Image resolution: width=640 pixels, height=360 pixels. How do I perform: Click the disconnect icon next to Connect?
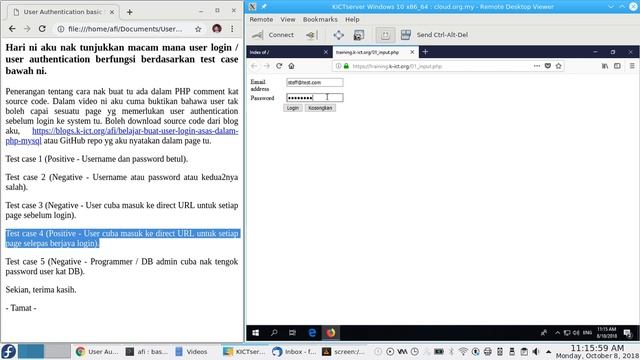[x=311, y=35]
